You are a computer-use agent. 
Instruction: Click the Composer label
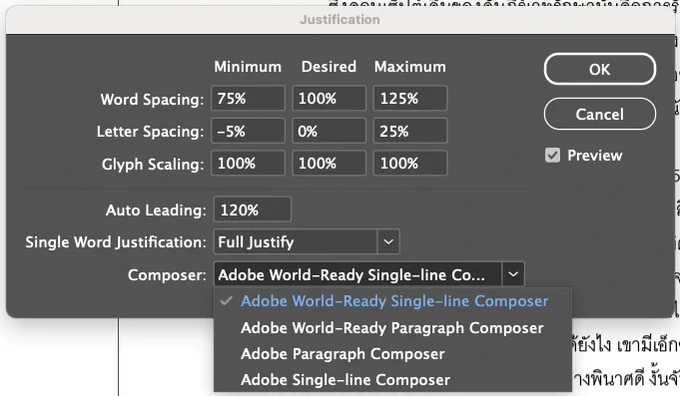pyautogui.click(x=167, y=275)
